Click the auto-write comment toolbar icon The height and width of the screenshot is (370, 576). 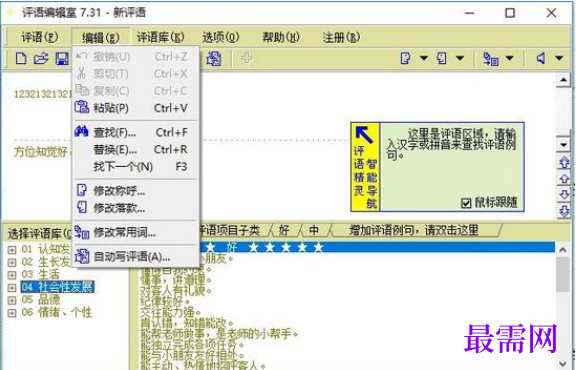click(214, 58)
